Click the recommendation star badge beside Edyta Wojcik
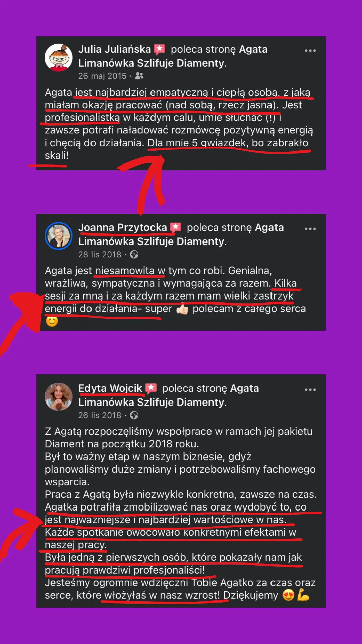This screenshot has width=362, height=644. click(151, 388)
